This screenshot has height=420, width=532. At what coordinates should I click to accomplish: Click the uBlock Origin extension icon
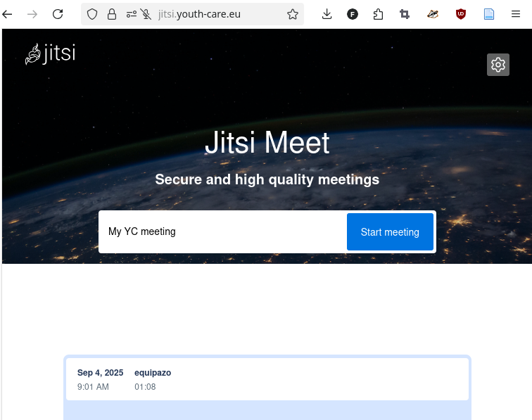[x=461, y=14]
